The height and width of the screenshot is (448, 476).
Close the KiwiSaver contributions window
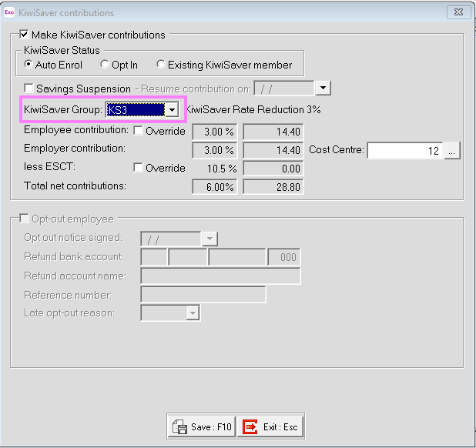[459, 12]
